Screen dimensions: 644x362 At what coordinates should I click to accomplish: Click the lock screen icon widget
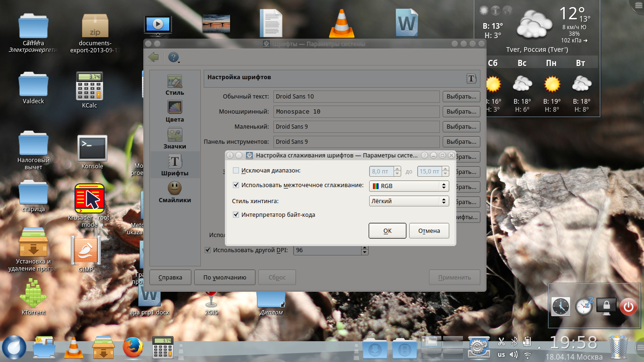[x=607, y=306]
